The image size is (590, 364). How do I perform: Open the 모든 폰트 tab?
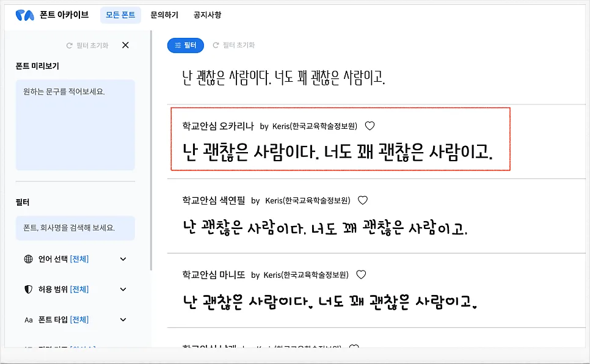click(120, 15)
